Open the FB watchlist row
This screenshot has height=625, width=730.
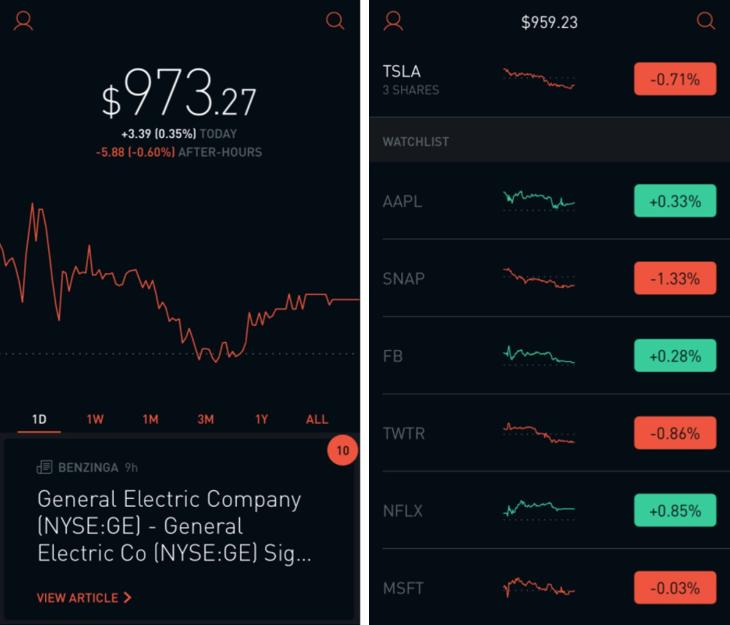(x=549, y=356)
